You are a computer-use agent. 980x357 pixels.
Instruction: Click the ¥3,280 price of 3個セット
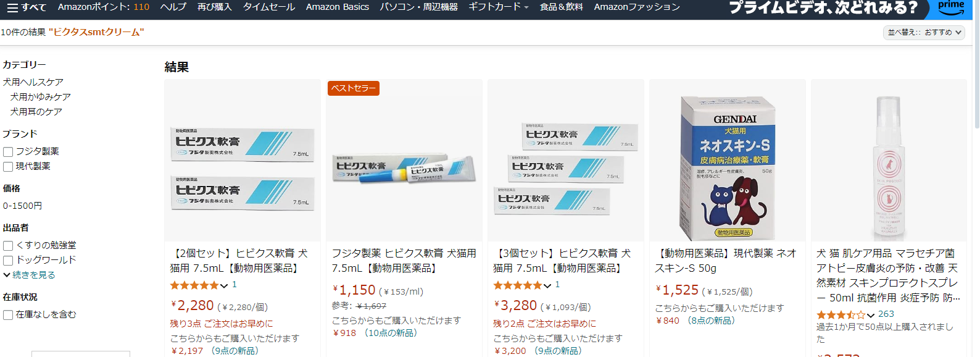pos(516,306)
